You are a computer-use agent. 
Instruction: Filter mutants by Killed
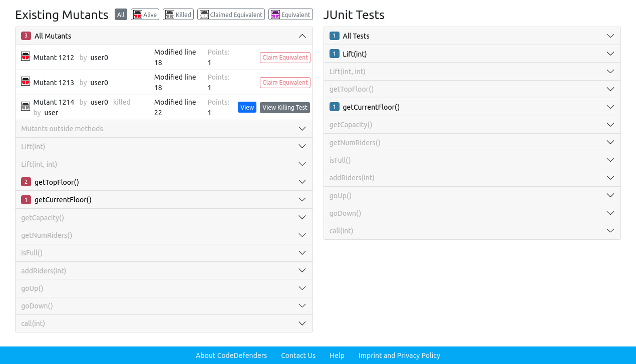coord(178,15)
